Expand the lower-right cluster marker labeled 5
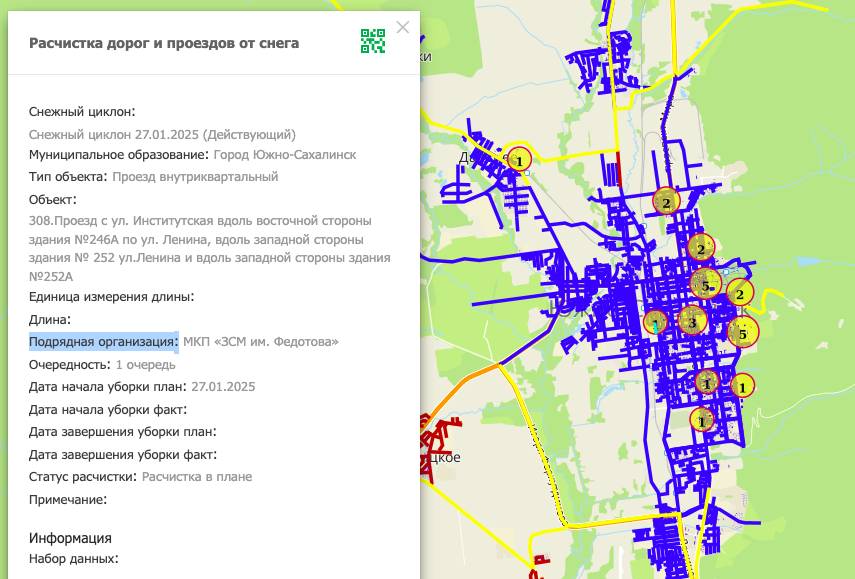This screenshot has height=579, width=855. point(743,331)
